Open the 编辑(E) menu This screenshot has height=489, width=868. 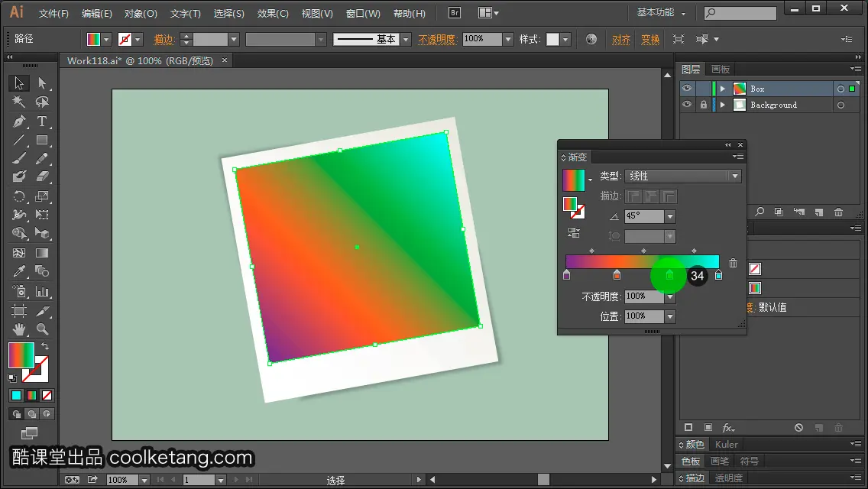click(97, 13)
